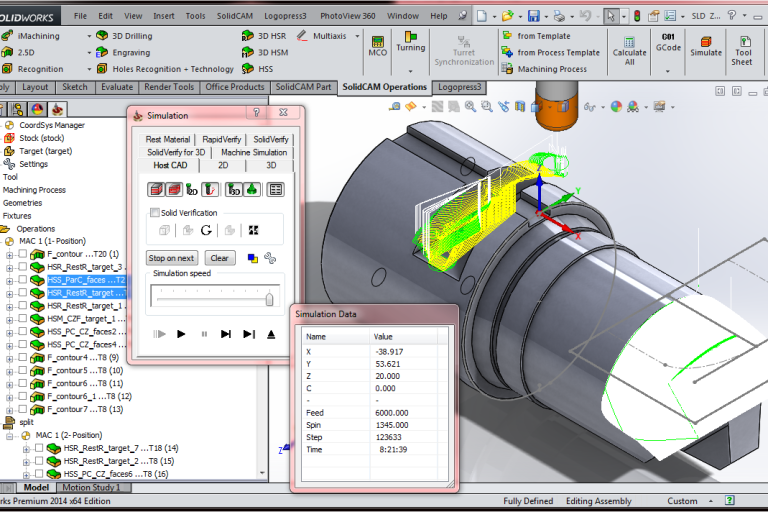
Task: Collapse the MAC 1 (1- Position) tree node
Action: coord(9,241)
